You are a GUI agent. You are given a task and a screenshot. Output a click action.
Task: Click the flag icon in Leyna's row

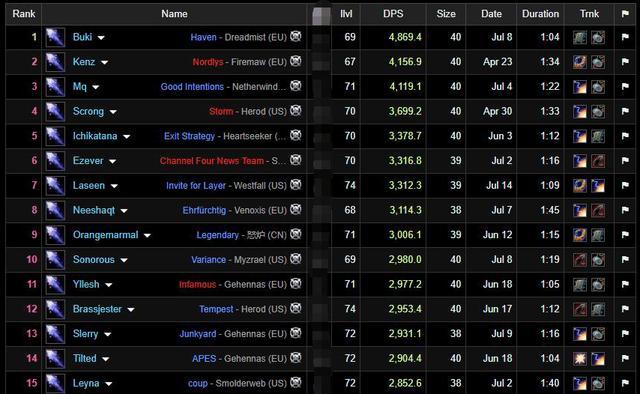625,383
